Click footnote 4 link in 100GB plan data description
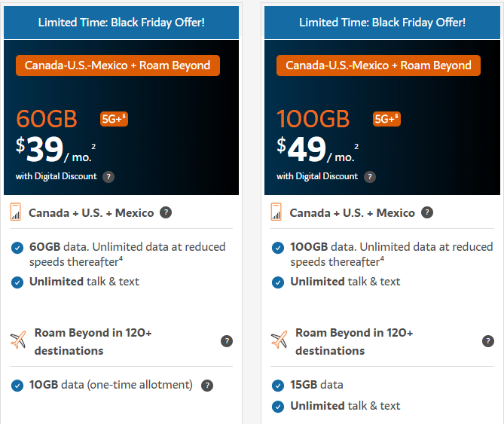Image resolution: width=504 pixels, height=424 pixels. [x=382, y=259]
